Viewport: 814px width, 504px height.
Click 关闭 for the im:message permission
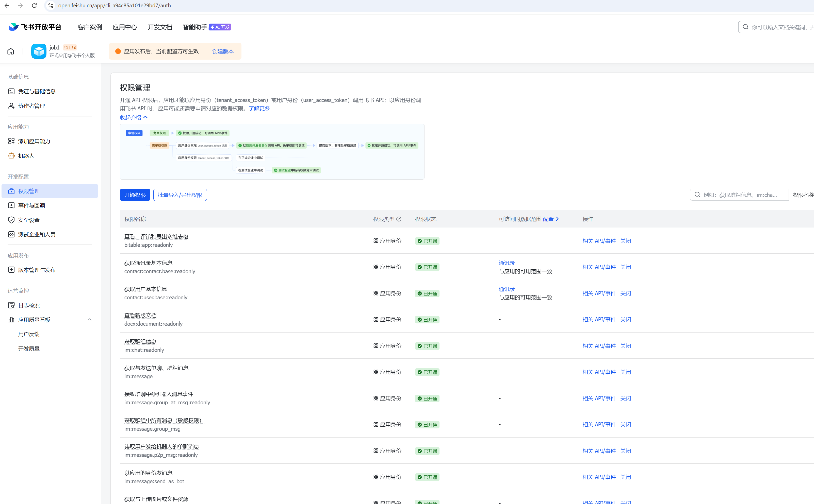(626, 372)
